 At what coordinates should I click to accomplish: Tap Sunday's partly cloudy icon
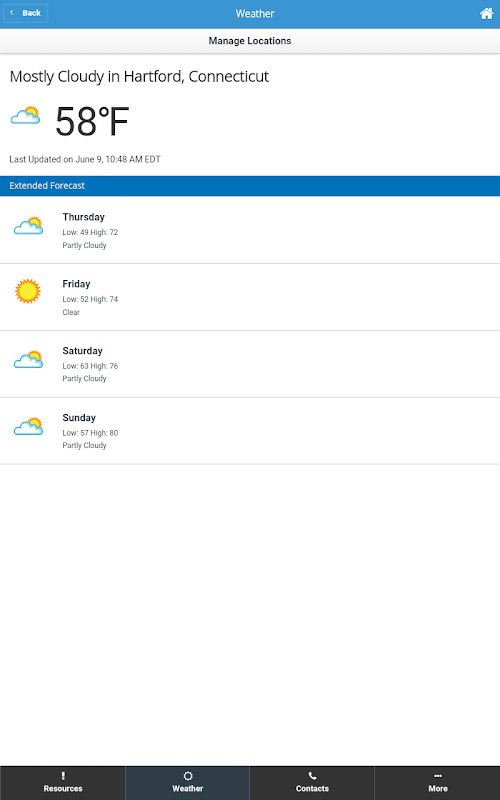click(x=29, y=426)
